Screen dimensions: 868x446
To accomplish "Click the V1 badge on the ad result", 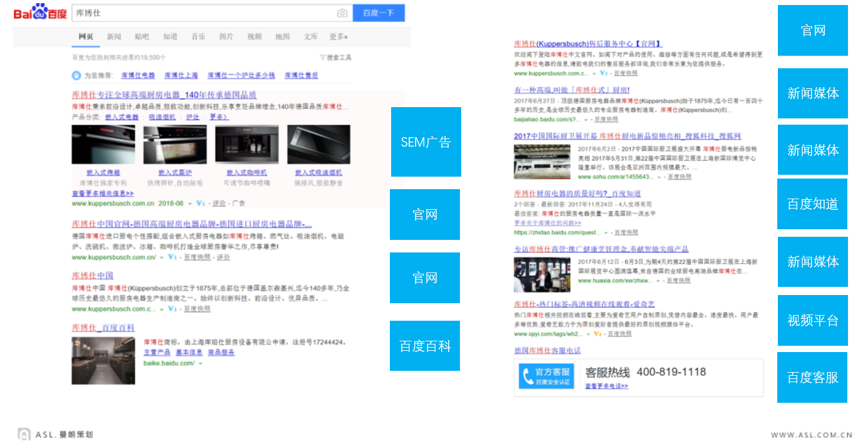I will pos(200,204).
